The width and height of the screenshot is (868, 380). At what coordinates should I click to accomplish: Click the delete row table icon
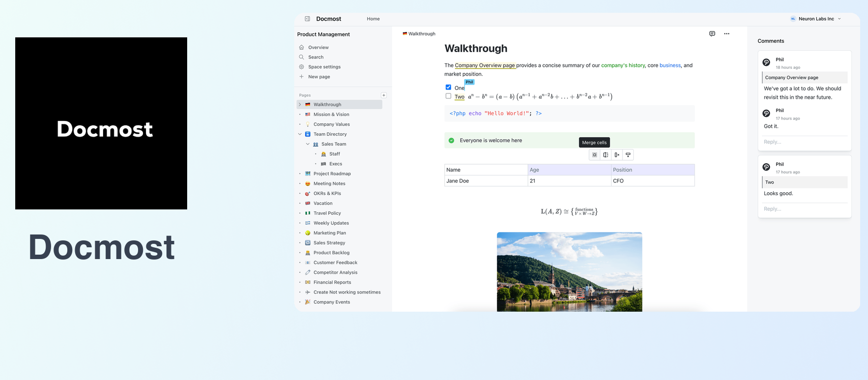pyautogui.click(x=628, y=155)
